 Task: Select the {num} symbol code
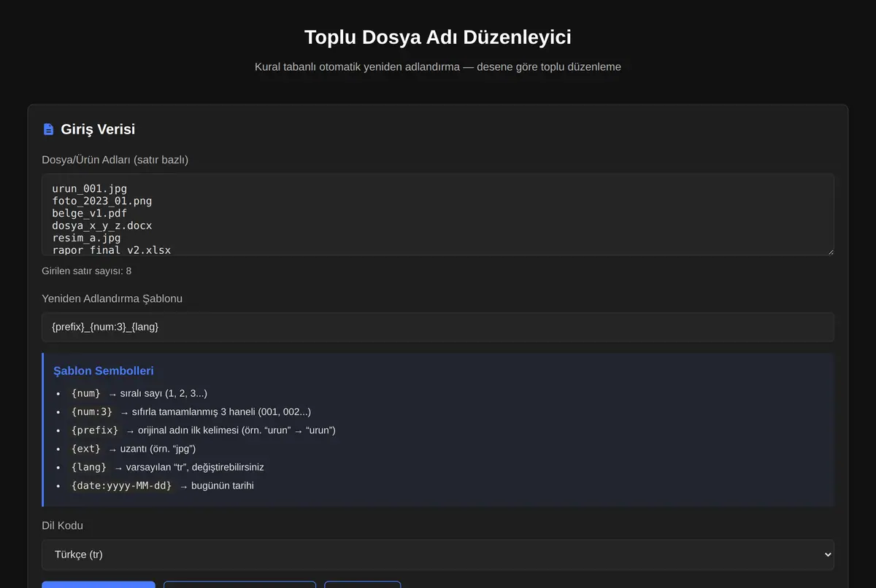coord(86,393)
